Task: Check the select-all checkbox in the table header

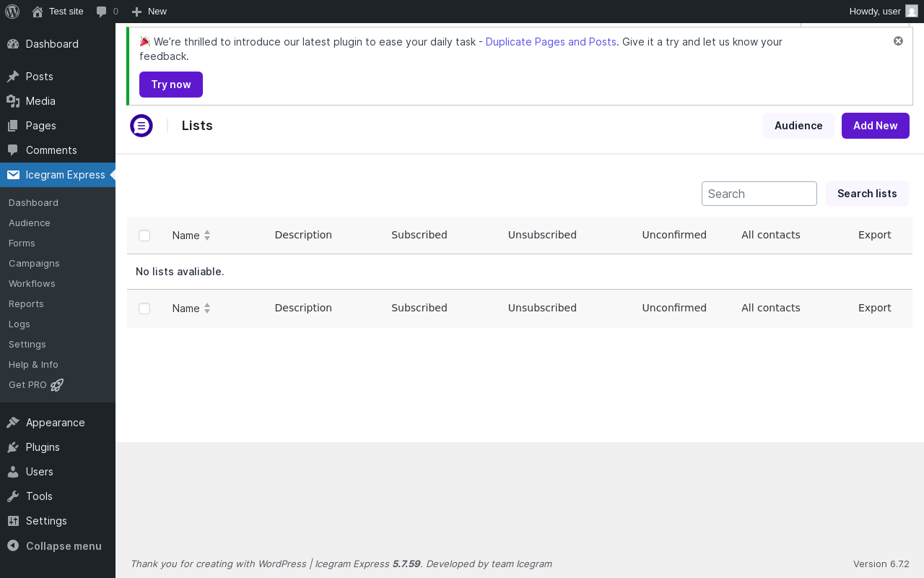Action: [x=144, y=236]
